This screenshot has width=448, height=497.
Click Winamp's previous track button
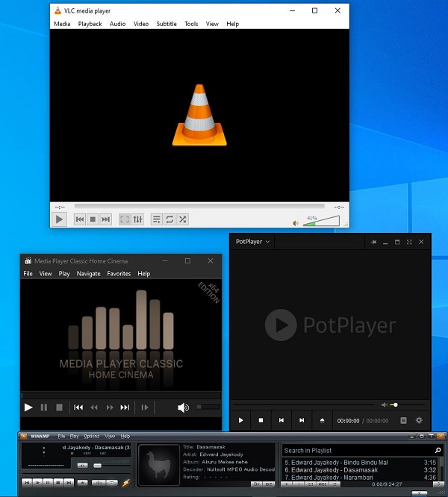pos(27,483)
